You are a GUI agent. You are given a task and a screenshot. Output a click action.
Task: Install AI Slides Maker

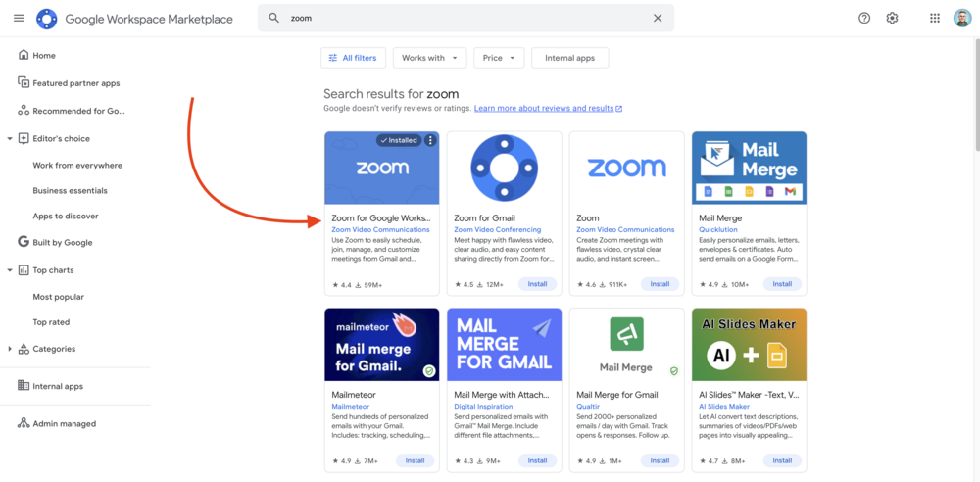click(782, 460)
